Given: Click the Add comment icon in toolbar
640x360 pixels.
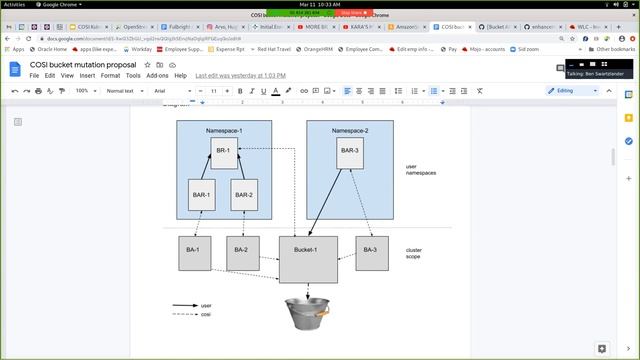Looking at the screenshot, I should point(316,91).
